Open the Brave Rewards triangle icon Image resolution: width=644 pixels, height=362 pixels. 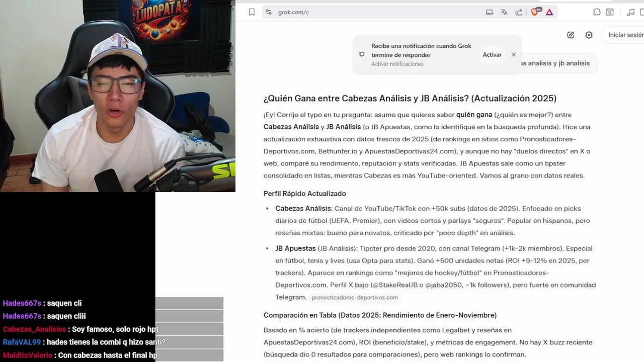click(x=549, y=12)
